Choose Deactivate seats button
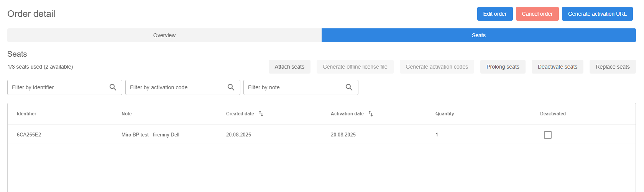Screen dimensions: 644x192 point(557,67)
